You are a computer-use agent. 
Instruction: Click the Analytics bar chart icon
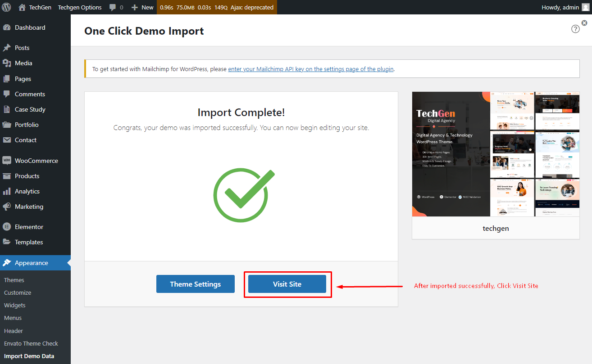point(7,191)
